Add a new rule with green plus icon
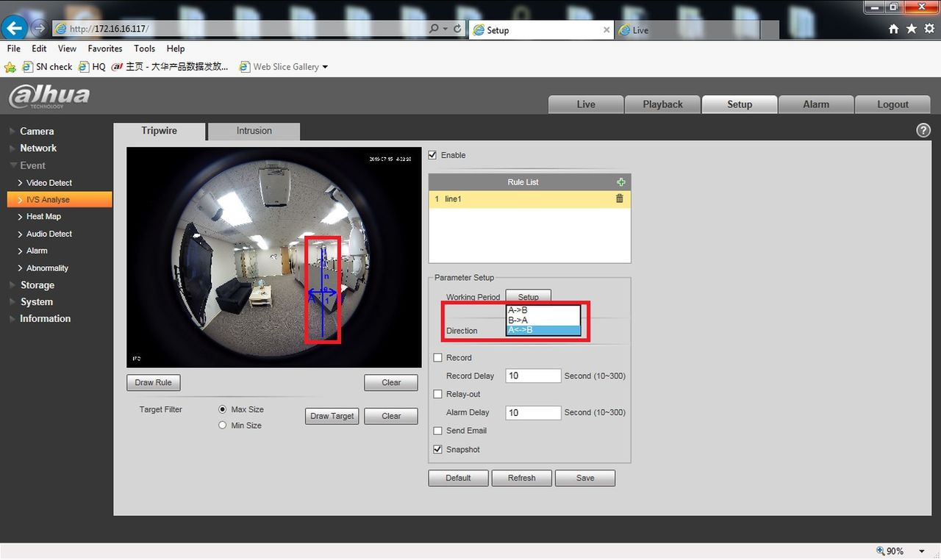The width and height of the screenshot is (941, 560). click(621, 182)
